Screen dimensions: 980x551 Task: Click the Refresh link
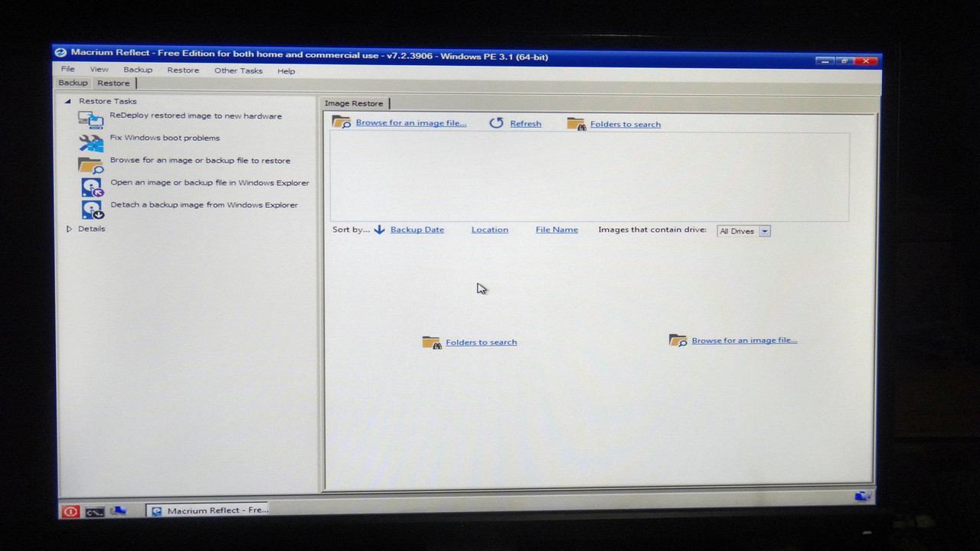[525, 124]
